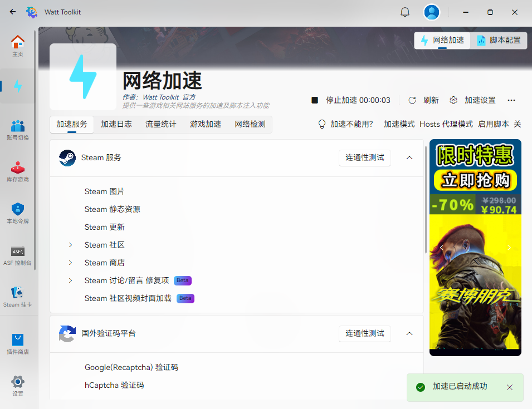Select the 加速服务 tab

click(72, 124)
